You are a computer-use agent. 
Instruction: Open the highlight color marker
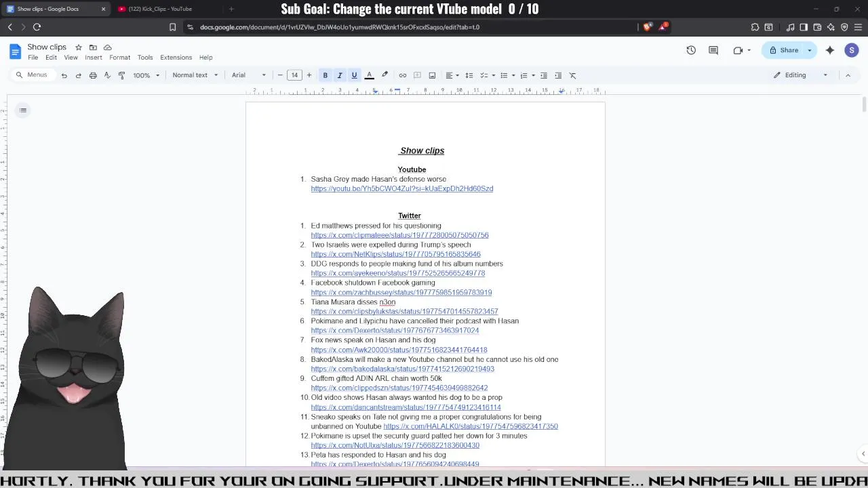pos(384,75)
